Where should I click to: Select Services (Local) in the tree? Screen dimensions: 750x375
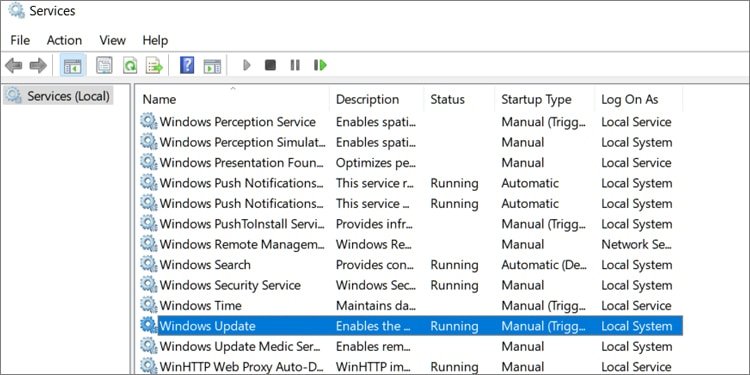59,96
